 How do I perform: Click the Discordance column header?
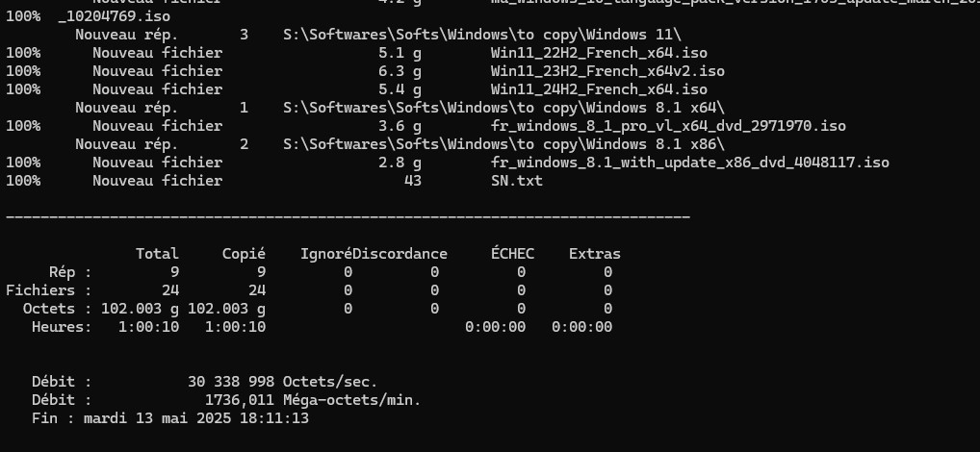tap(400, 254)
